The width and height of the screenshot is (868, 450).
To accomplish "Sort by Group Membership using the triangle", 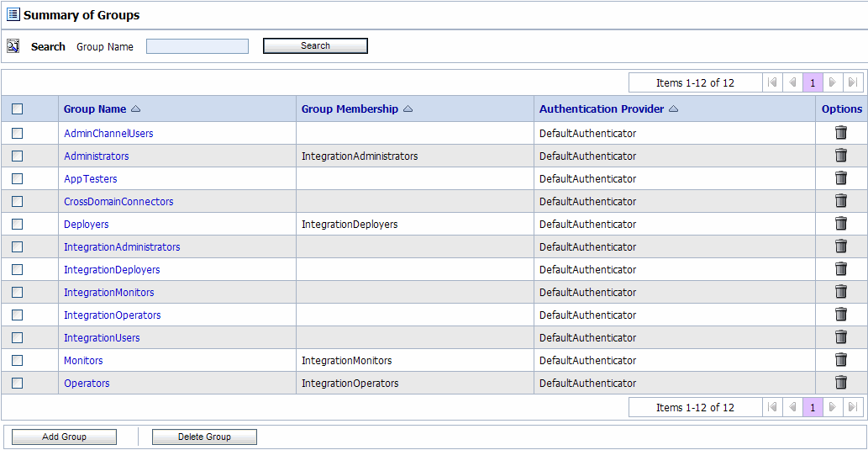I will click(408, 109).
